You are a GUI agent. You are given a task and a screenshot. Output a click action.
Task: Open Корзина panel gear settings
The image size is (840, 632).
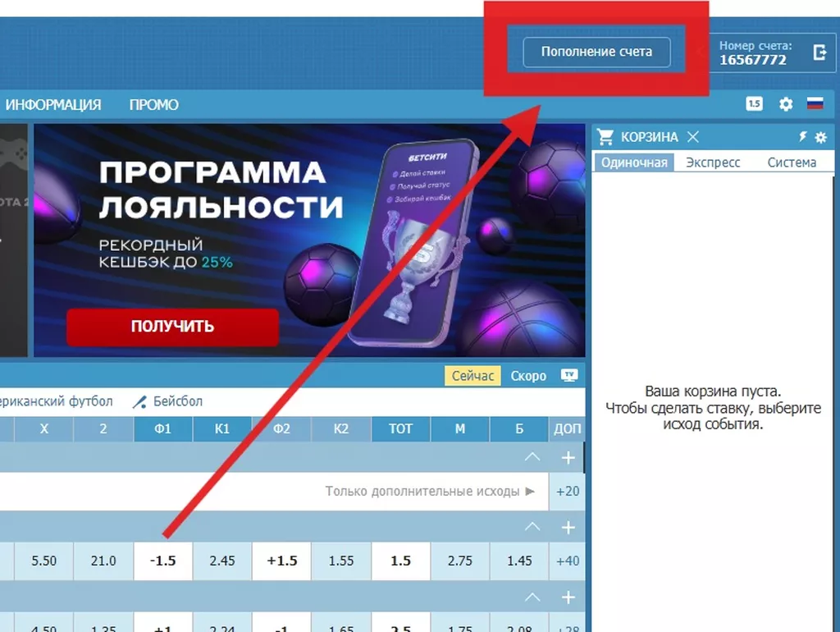pos(820,137)
